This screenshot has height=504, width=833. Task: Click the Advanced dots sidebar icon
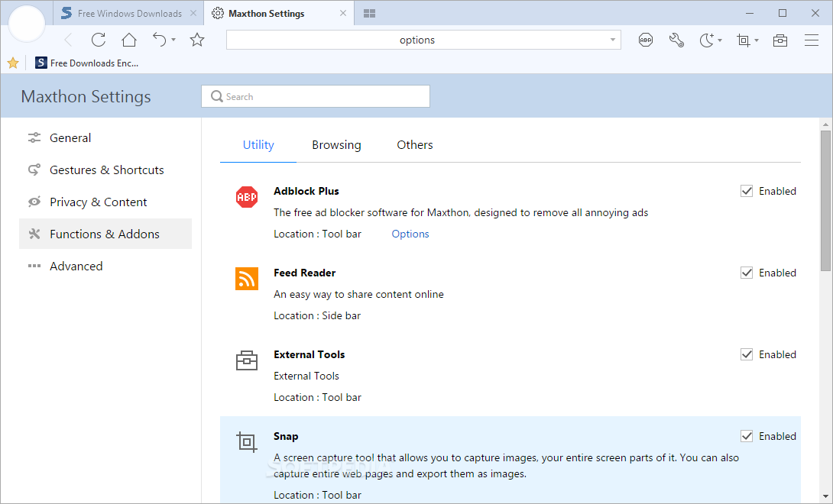[x=34, y=266]
